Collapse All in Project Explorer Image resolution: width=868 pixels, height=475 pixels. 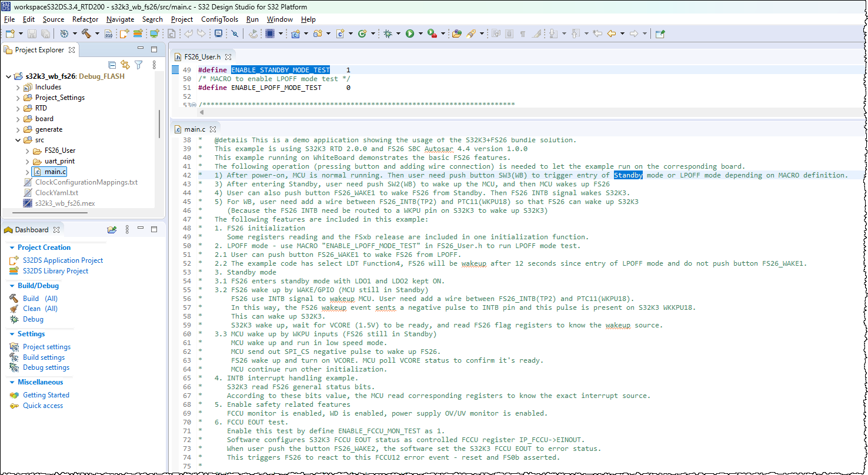(x=112, y=65)
